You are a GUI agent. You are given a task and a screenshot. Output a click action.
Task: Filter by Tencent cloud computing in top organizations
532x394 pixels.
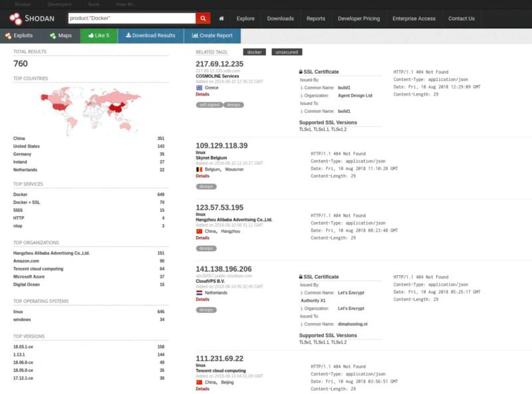click(x=39, y=269)
